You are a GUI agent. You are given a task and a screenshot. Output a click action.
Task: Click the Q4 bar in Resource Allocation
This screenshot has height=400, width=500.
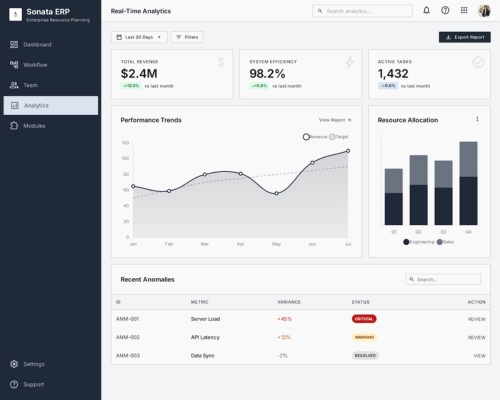pos(468,183)
